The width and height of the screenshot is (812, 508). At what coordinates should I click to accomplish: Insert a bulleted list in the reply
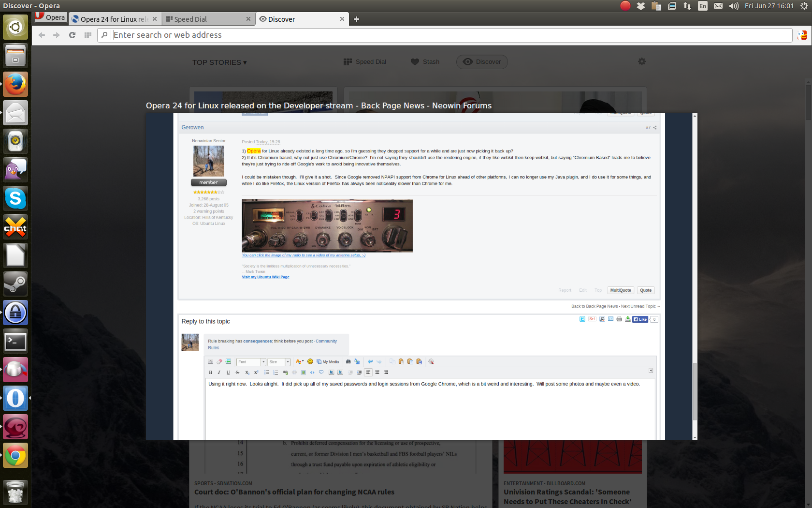tap(266, 373)
